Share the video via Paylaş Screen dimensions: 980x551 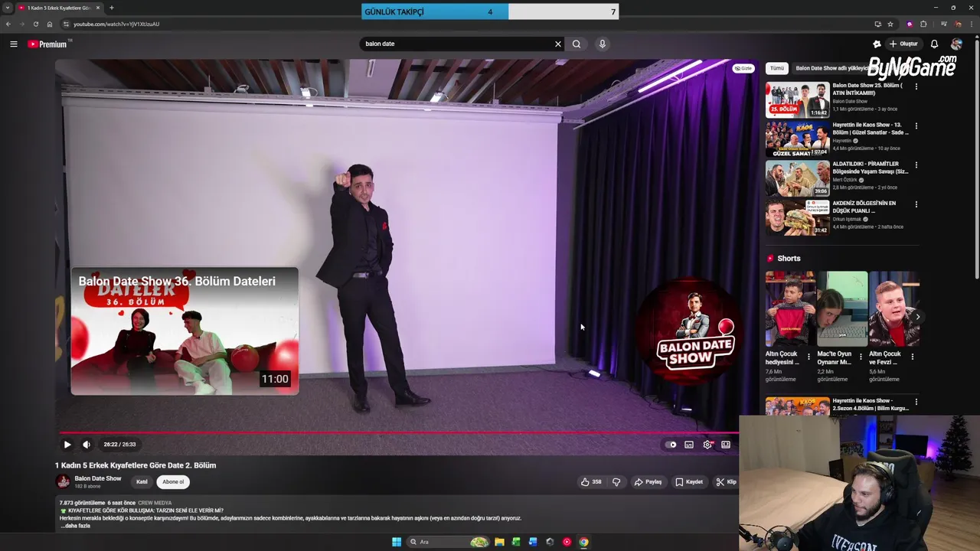[x=648, y=482]
